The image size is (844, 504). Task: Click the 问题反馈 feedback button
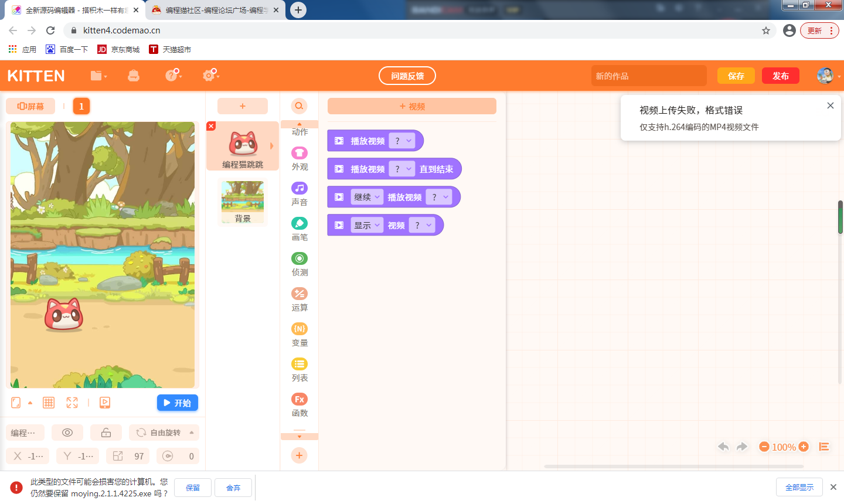pyautogui.click(x=407, y=76)
